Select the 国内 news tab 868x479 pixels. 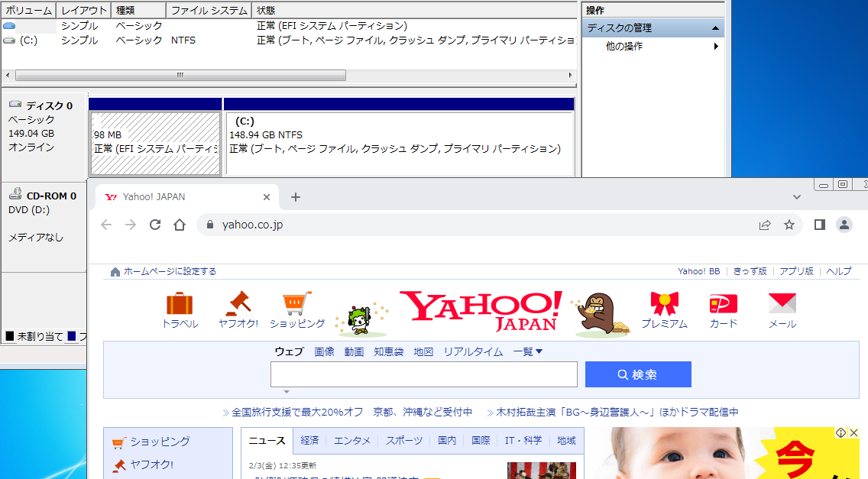coord(447,441)
